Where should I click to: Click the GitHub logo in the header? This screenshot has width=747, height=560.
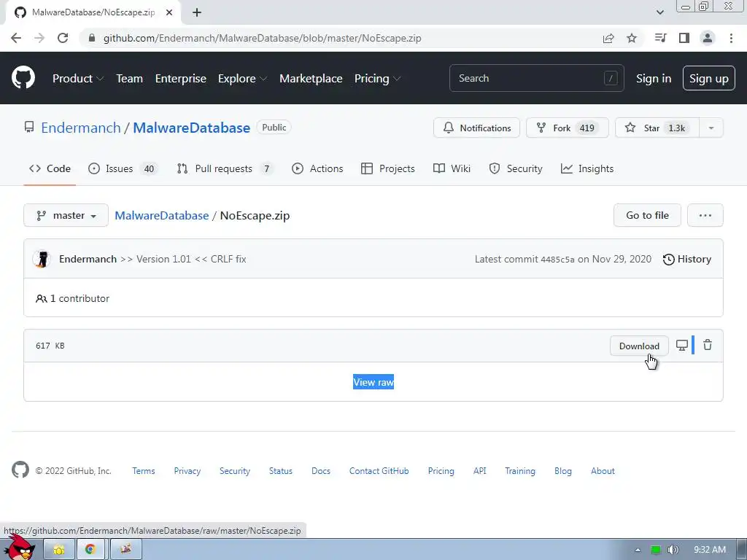click(x=23, y=78)
